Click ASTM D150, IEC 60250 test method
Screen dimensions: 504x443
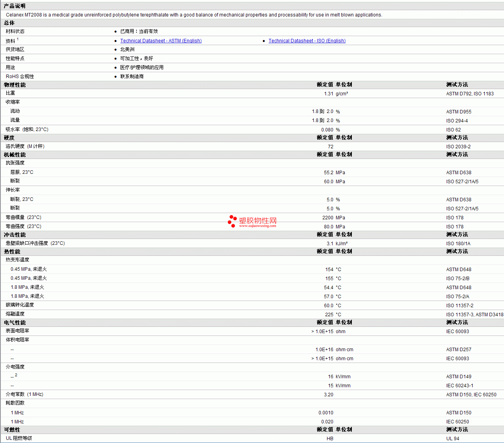tap(471, 395)
